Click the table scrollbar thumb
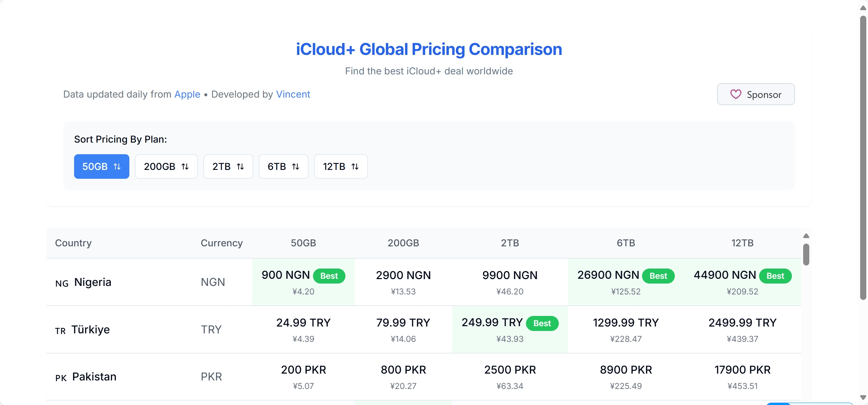The width and height of the screenshot is (868, 405). click(x=806, y=254)
